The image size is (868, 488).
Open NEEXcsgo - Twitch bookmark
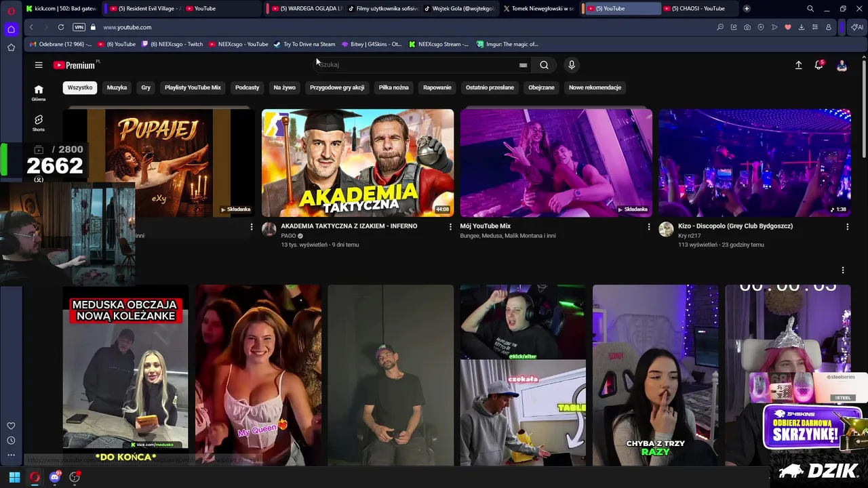click(172, 44)
